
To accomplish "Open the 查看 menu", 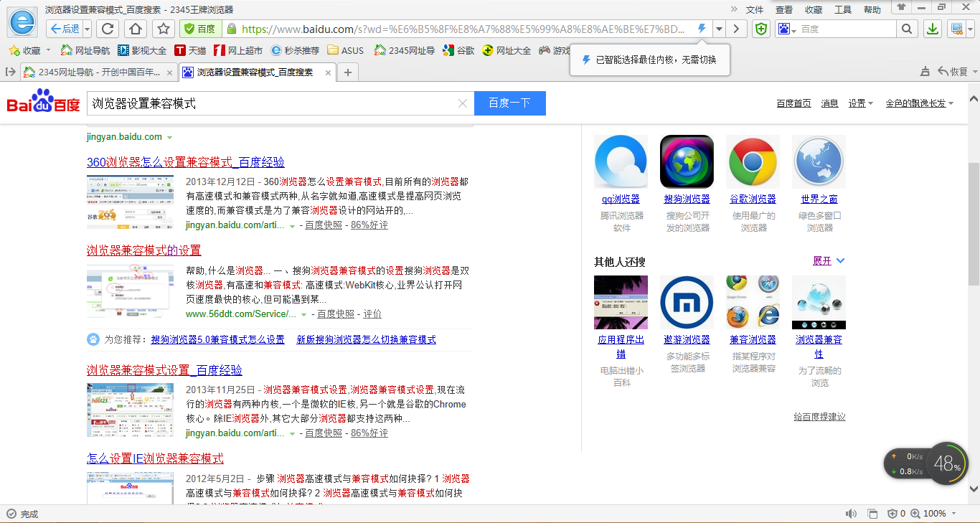I will pos(784,9).
